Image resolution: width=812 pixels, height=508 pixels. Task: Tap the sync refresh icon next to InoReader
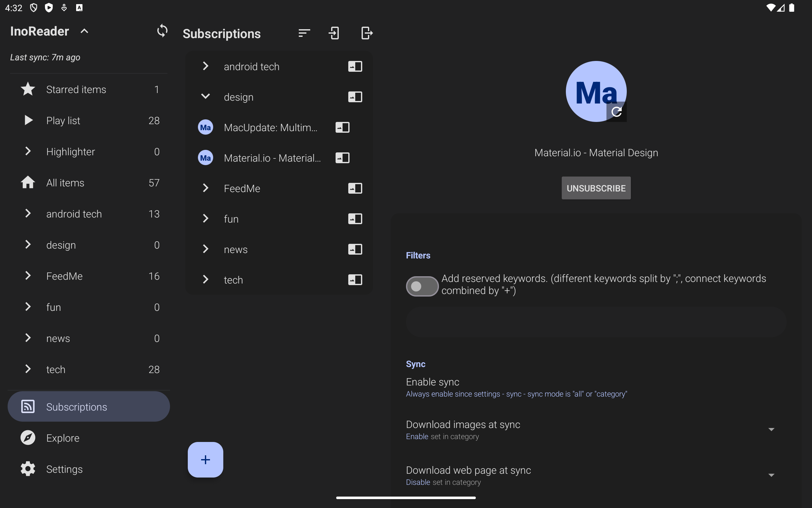pos(162,31)
